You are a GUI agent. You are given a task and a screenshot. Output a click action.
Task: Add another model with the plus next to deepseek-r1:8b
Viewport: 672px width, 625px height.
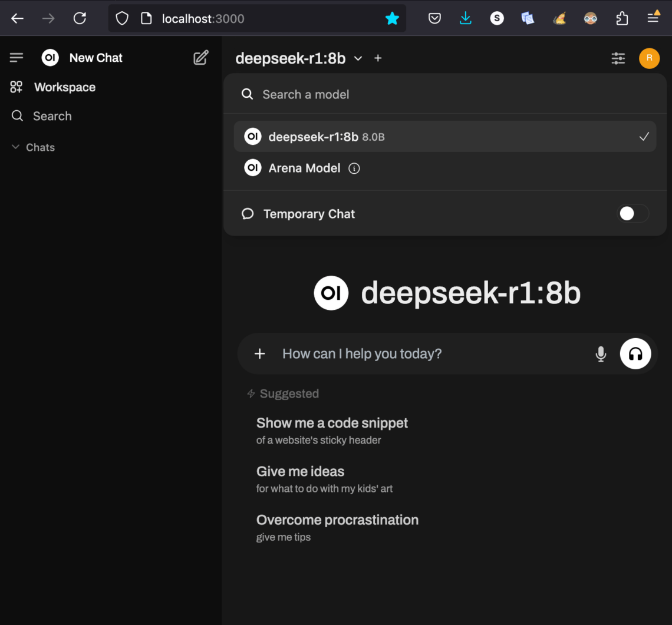(x=378, y=58)
